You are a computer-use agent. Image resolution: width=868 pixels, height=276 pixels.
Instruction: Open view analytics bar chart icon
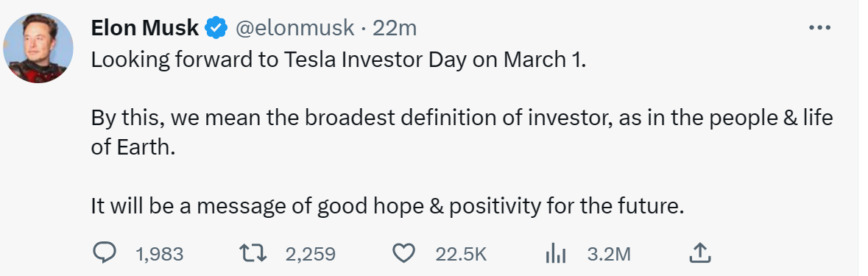(555, 254)
